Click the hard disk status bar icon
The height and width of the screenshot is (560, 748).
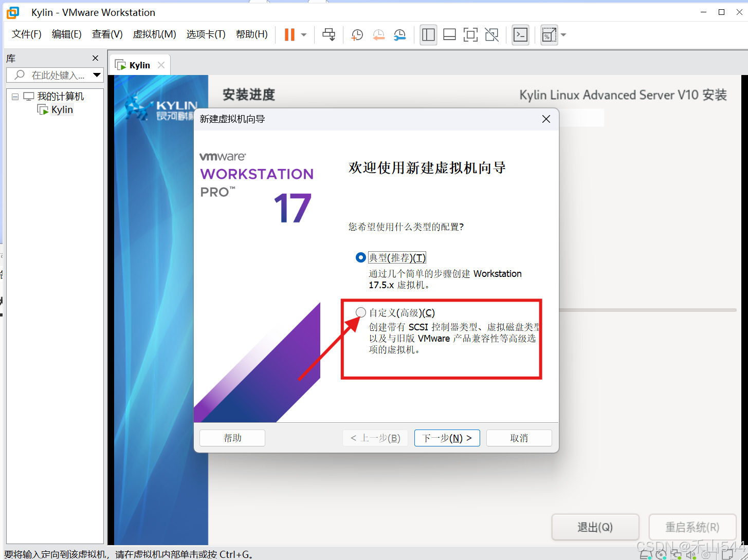[646, 554]
